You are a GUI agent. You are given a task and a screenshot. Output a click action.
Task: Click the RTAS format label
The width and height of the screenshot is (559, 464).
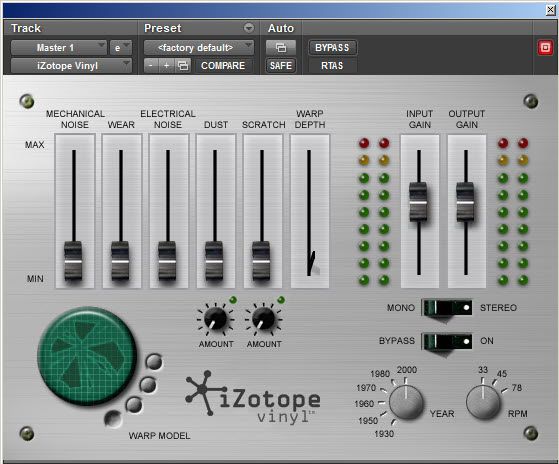[332, 66]
